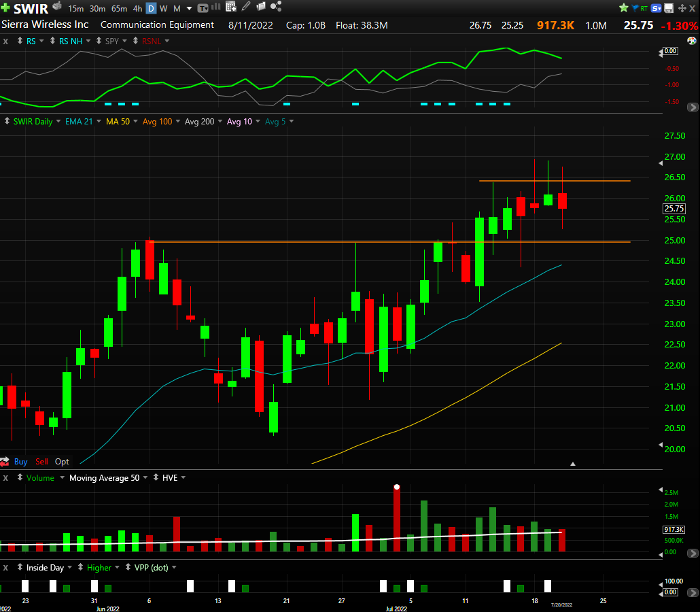Viewport: 700px width, 612px height.
Task: Click the reorder arrows beside RSNL
Action: pos(136,41)
